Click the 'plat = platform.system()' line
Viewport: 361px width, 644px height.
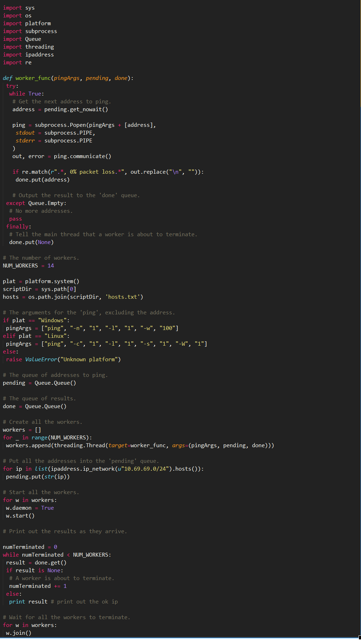41,281
